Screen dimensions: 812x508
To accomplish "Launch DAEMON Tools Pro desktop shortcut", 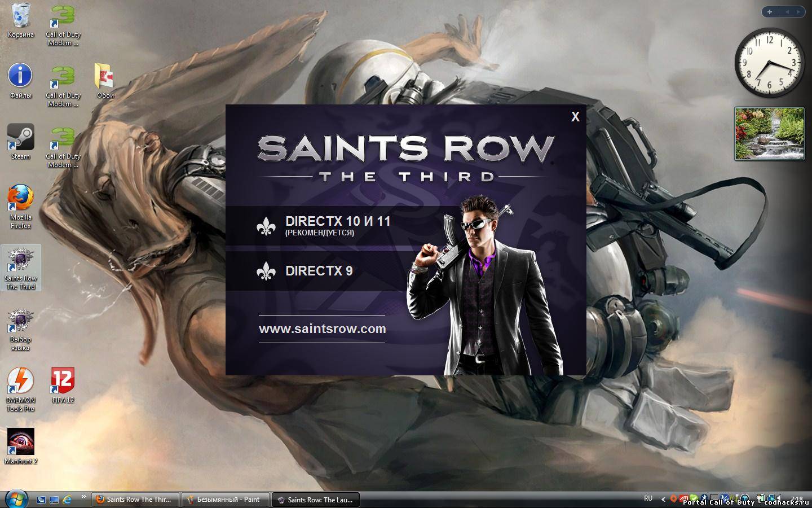I will click(x=21, y=389).
